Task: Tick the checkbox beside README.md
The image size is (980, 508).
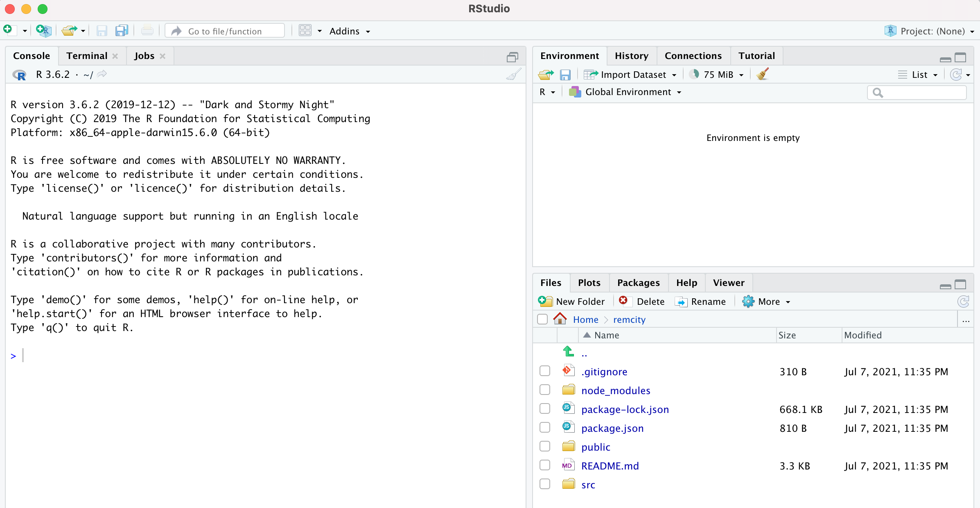Action: (x=545, y=465)
